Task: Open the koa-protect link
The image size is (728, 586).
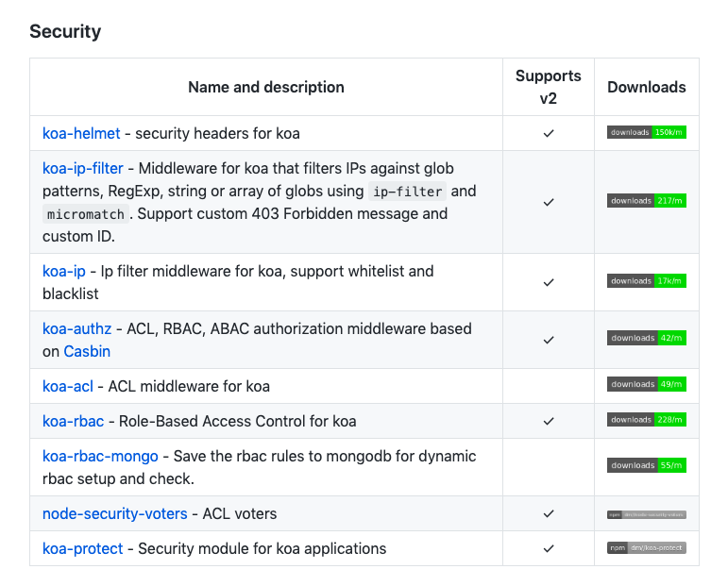Action: 83,548
